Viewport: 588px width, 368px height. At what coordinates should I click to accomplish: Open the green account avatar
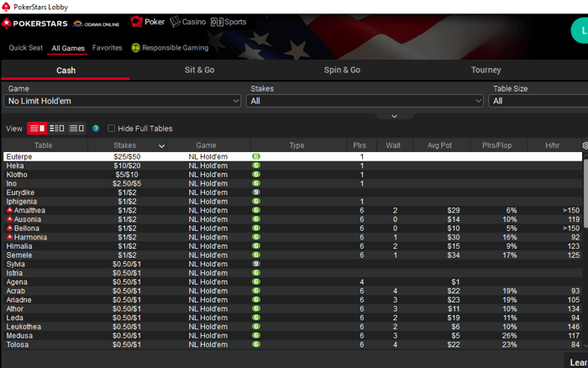tap(580, 31)
